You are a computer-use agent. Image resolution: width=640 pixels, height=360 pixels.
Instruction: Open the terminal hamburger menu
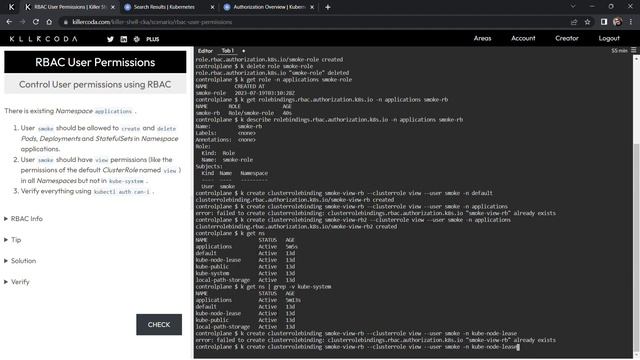pos(633,50)
